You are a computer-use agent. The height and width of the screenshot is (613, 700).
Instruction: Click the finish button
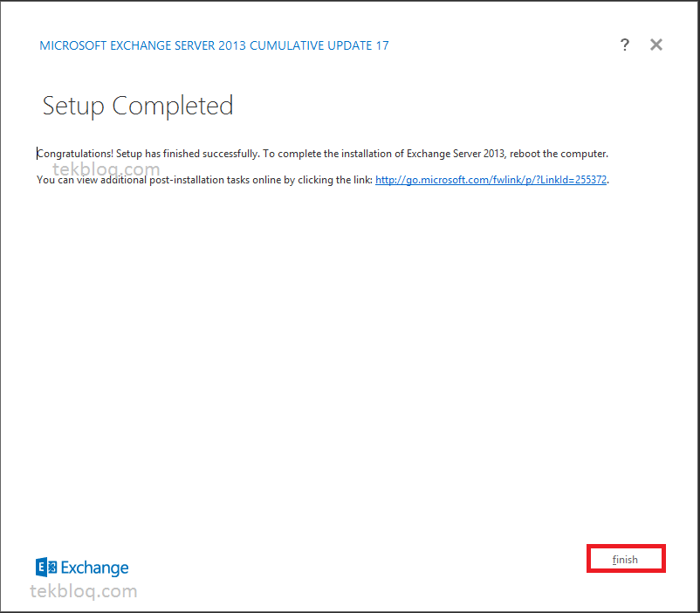tap(626, 559)
